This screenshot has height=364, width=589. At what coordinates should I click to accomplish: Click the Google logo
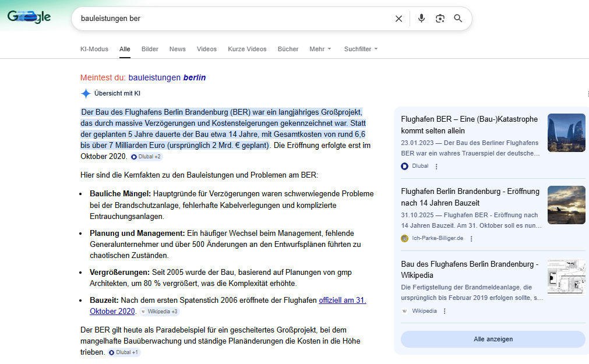pyautogui.click(x=29, y=17)
